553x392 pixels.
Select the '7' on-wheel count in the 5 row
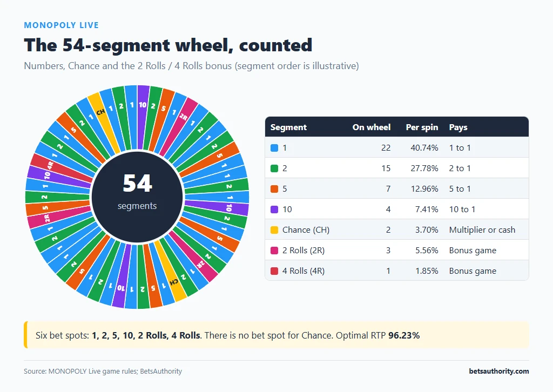(x=388, y=188)
